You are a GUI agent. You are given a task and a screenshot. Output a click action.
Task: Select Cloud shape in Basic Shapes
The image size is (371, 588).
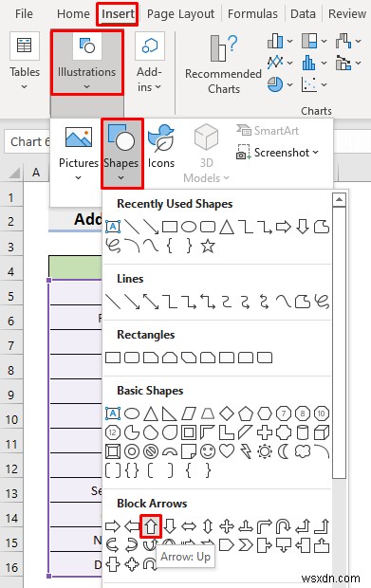303,451
